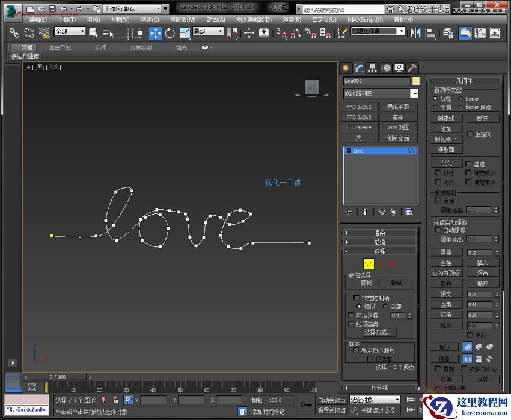Open the Utilities hammer panel tab
This screenshot has width=511, height=420.
tap(412, 68)
